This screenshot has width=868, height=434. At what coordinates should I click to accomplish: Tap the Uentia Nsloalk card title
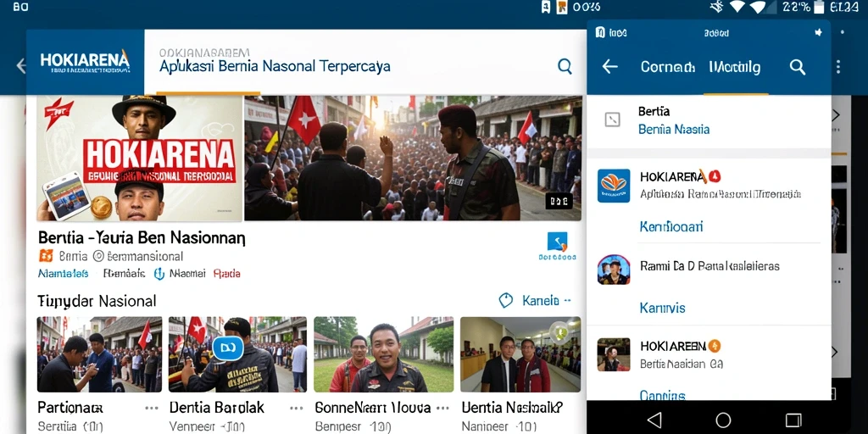pyautogui.click(x=512, y=408)
